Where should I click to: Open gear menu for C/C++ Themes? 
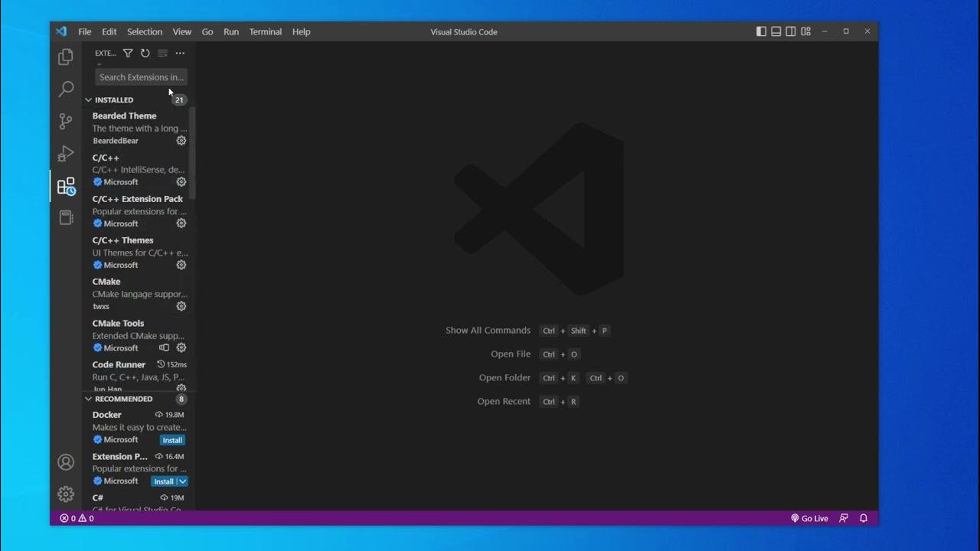(181, 265)
